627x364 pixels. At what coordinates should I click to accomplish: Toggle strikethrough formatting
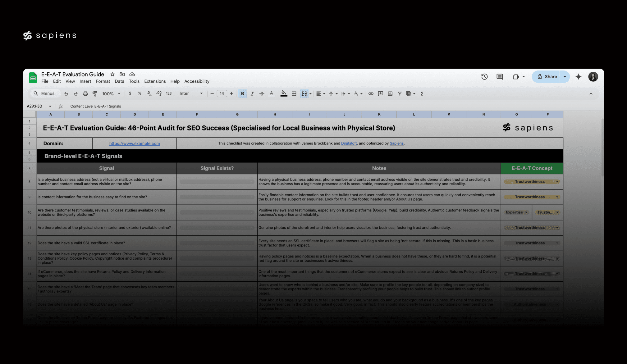262,93
